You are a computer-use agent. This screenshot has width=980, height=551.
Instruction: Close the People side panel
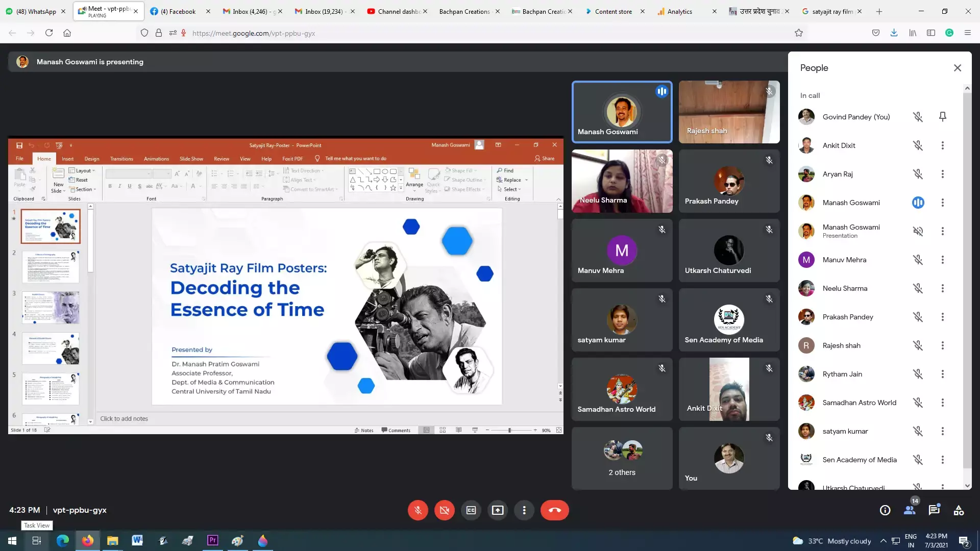tap(958, 68)
